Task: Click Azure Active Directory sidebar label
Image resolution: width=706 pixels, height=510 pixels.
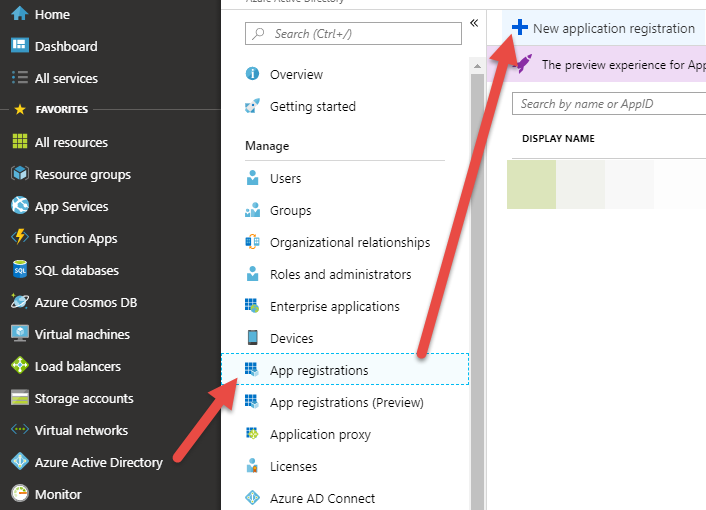Action: 99,462
